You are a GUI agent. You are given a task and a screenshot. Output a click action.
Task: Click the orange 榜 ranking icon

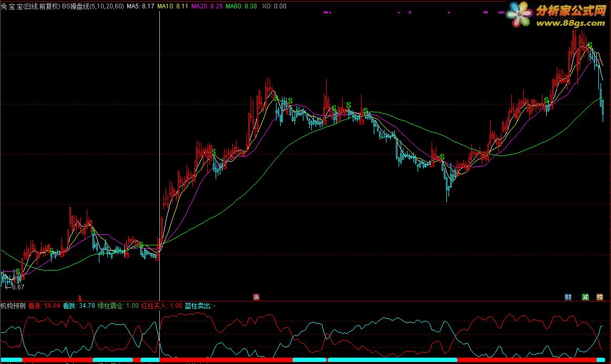click(x=600, y=297)
